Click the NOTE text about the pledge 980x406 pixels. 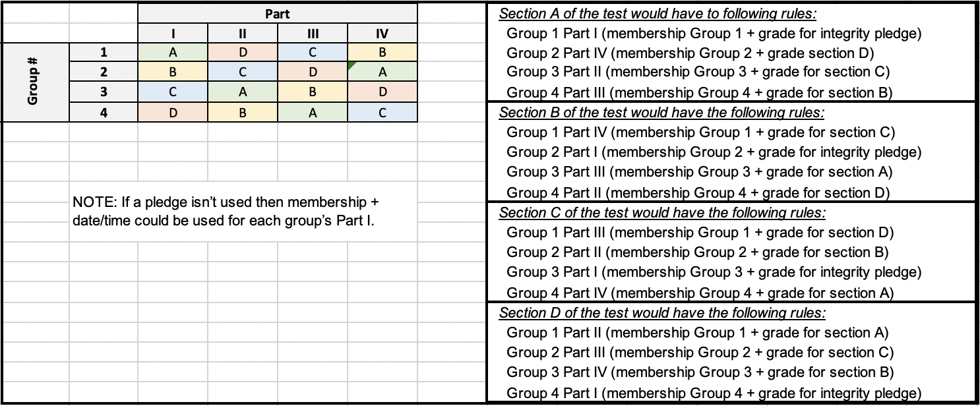226,210
